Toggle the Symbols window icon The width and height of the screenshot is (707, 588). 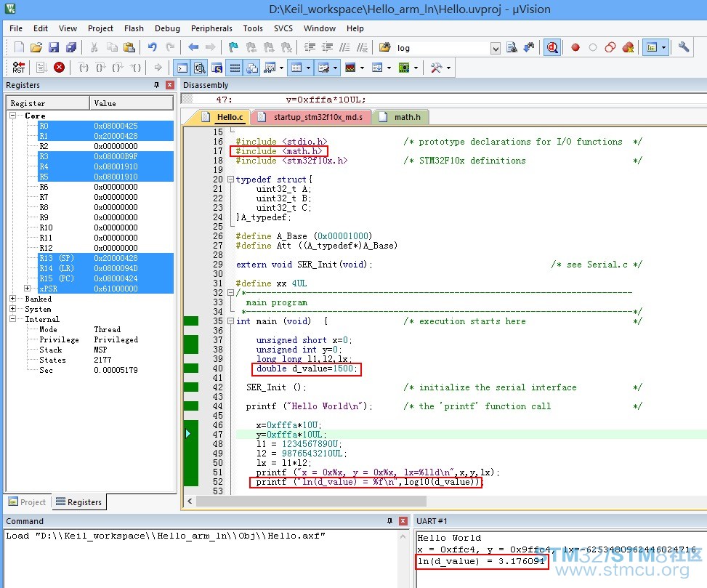coord(217,68)
